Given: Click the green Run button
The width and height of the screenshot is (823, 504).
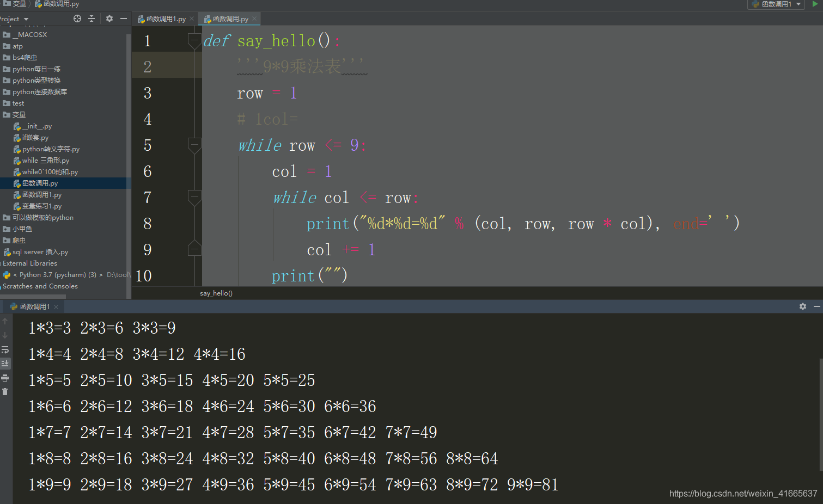Looking at the screenshot, I should click(815, 4).
